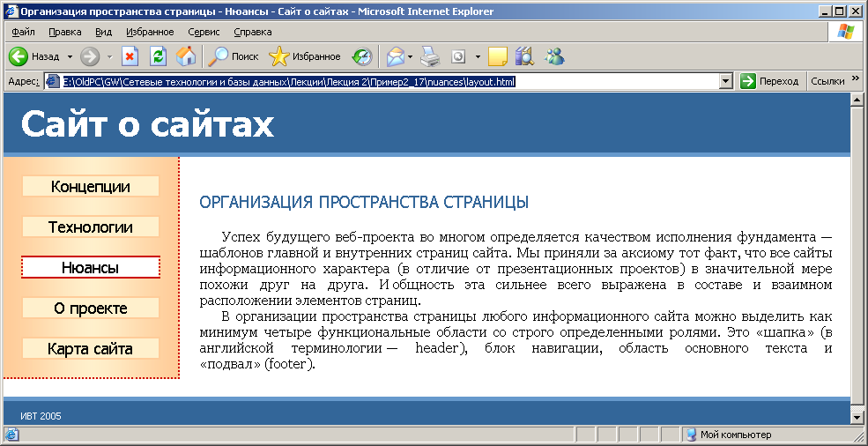Click the page icon in address bar
Screen dimensions: 868x446
53,81
